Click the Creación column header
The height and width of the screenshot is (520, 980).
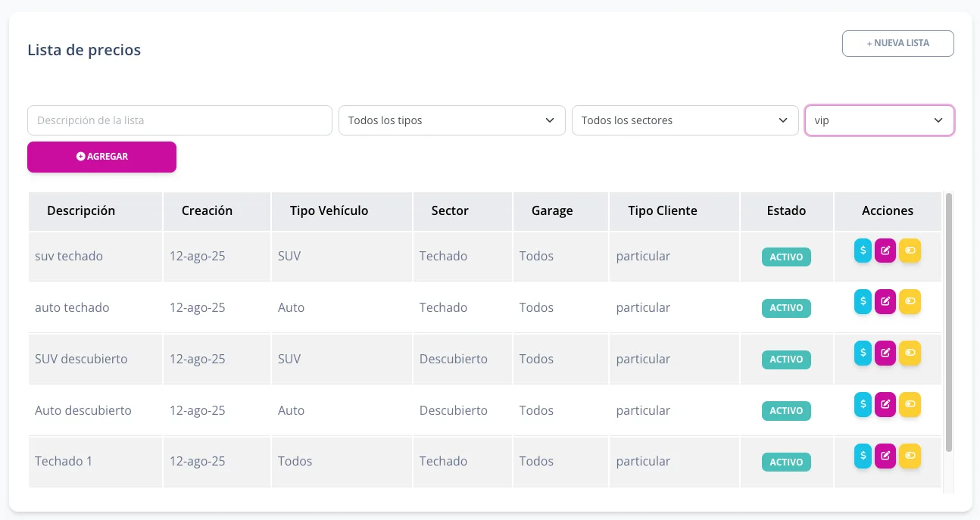[207, 210]
